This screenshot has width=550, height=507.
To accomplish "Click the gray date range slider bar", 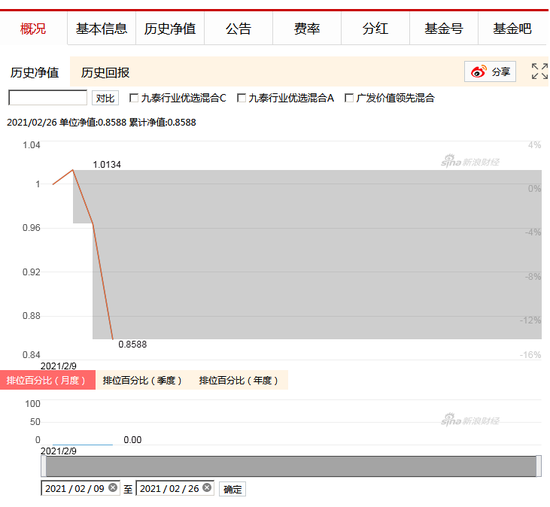I will pyautogui.click(x=291, y=466).
